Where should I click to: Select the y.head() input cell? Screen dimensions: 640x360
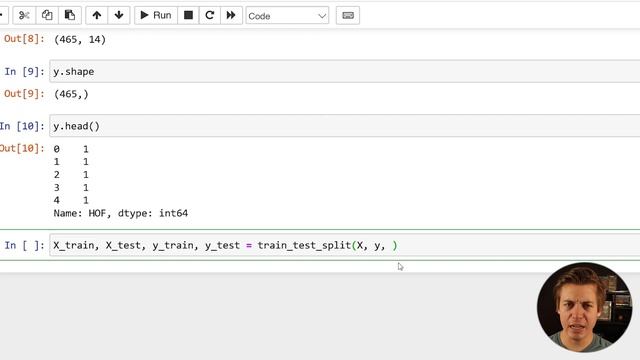click(344, 126)
